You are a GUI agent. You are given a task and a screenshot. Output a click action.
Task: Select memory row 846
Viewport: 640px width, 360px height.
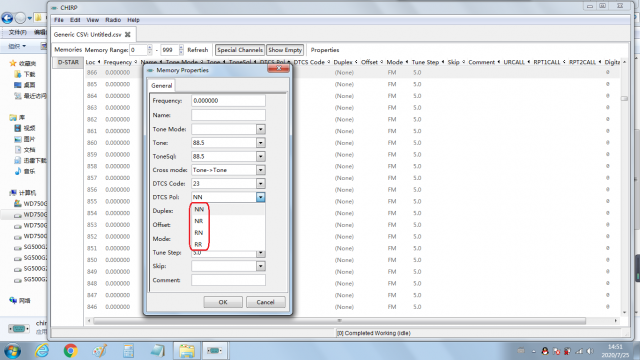pos(353,307)
